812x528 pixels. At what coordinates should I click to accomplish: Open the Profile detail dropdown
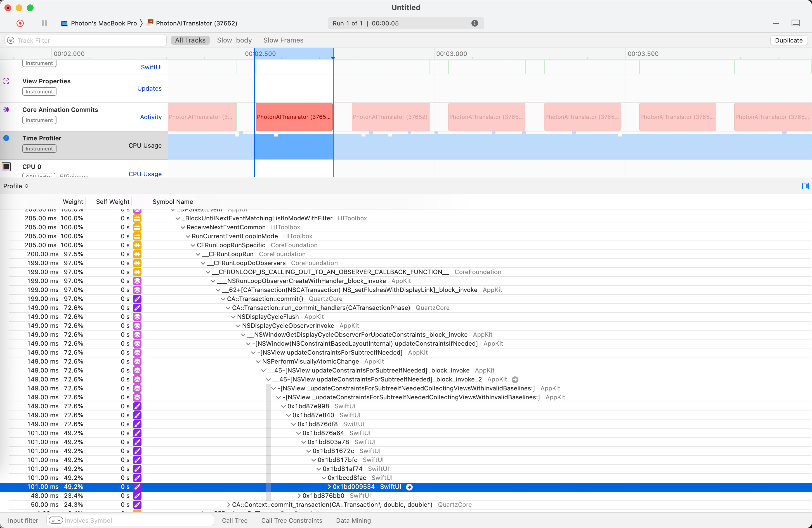(x=16, y=186)
